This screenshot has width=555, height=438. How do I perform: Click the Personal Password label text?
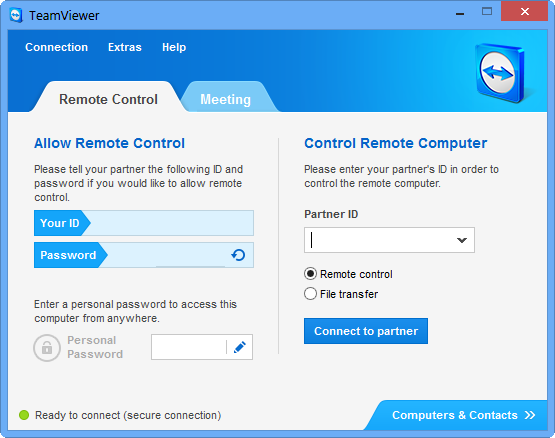(95, 347)
